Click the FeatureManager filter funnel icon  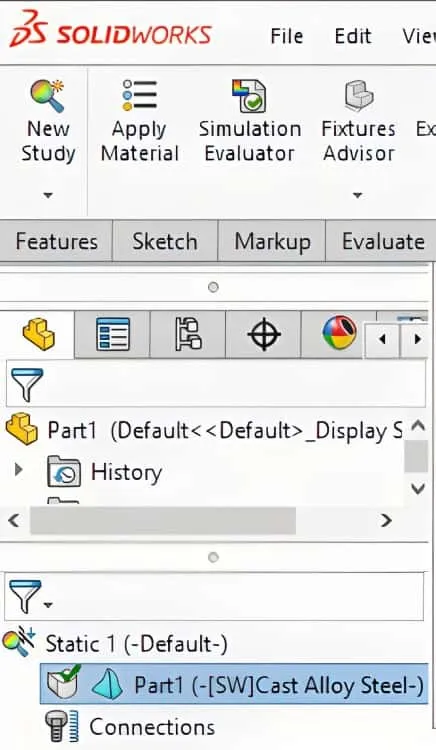click(x=27, y=385)
